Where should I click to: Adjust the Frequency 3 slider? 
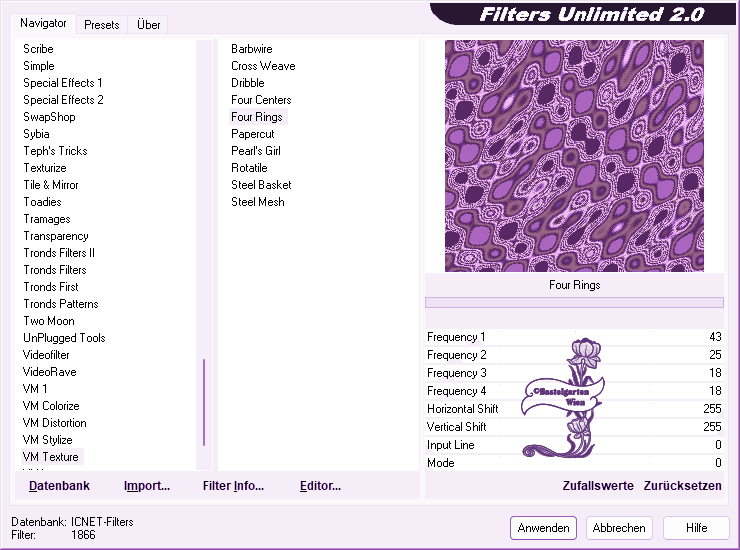574,373
